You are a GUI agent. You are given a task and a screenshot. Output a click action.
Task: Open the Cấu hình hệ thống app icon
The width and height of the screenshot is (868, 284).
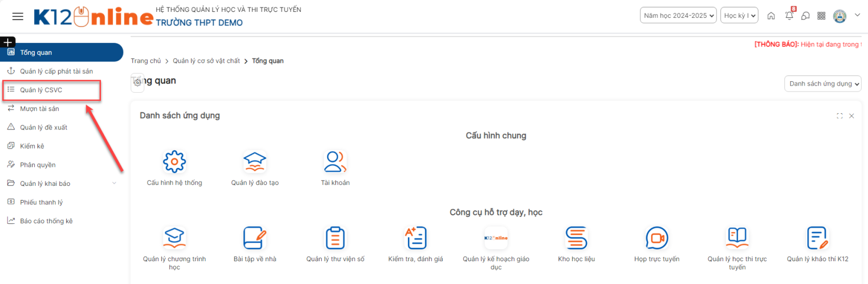(174, 162)
